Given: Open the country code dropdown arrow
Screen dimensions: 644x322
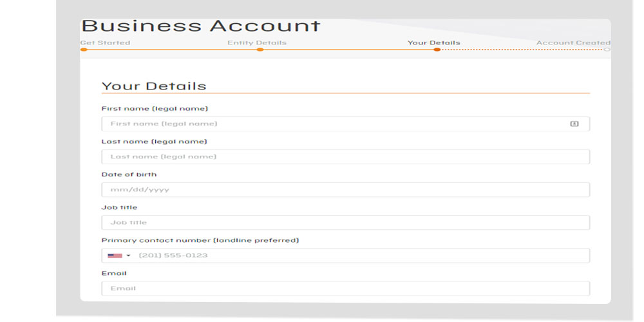Looking at the screenshot, I should tap(128, 256).
